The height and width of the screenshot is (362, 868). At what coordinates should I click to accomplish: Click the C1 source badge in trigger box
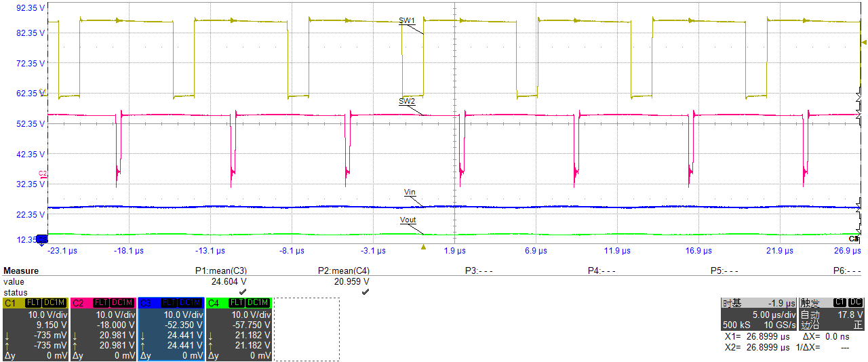(x=840, y=302)
